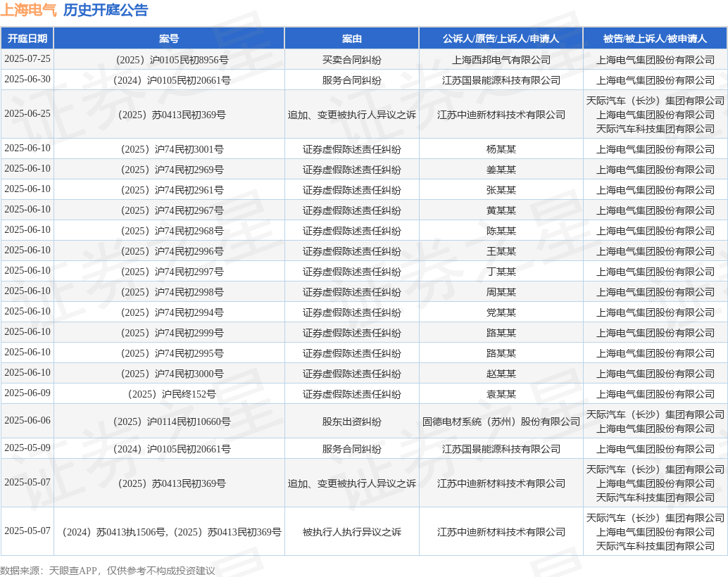Image resolution: width=728 pixels, height=577 pixels.
Task: Select case number (2025)沪74民初2995号
Action: (172, 354)
